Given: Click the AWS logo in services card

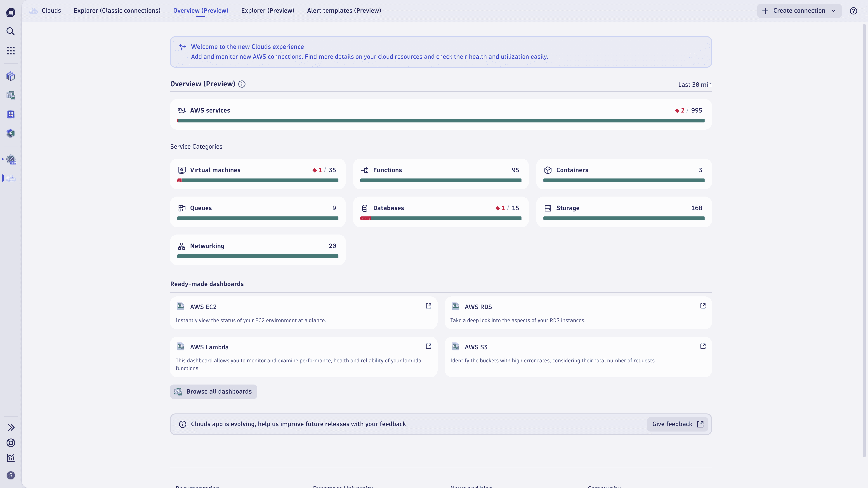Looking at the screenshot, I should [182, 110].
